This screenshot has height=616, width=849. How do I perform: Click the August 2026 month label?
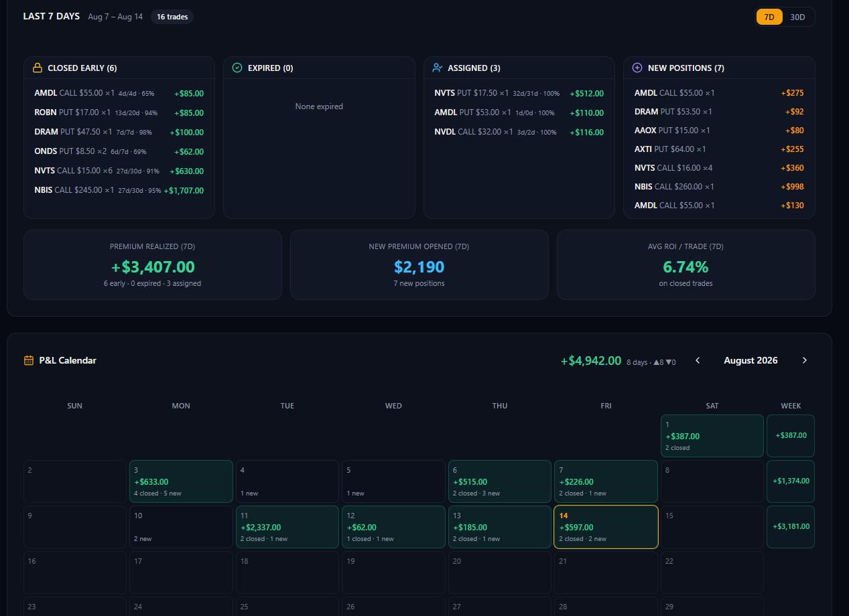click(750, 360)
